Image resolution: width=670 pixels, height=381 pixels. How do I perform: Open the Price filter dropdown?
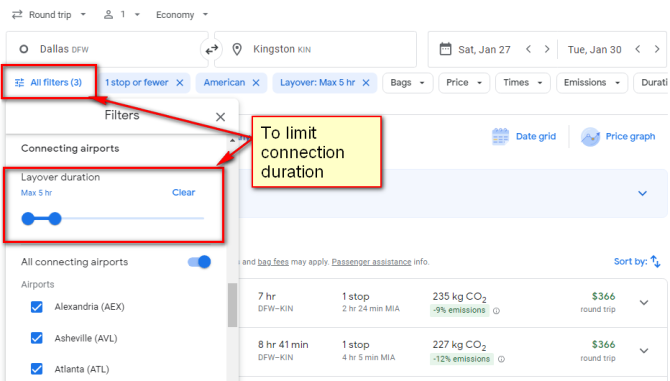(x=464, y=83)
